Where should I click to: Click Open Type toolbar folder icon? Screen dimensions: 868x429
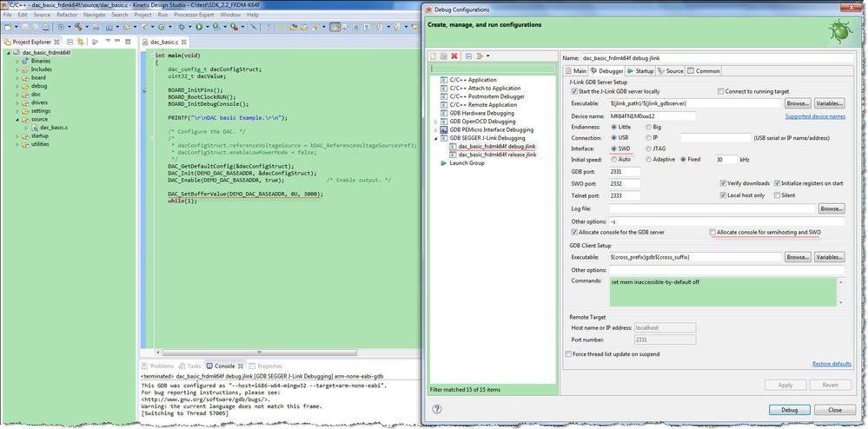pos(293,27)
